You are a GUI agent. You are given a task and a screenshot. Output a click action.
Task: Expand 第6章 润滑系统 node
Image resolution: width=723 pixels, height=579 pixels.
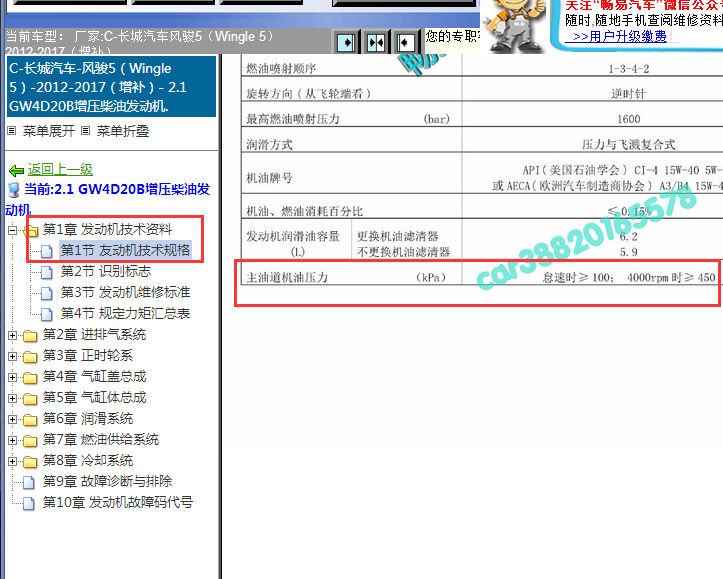(12, 419)
